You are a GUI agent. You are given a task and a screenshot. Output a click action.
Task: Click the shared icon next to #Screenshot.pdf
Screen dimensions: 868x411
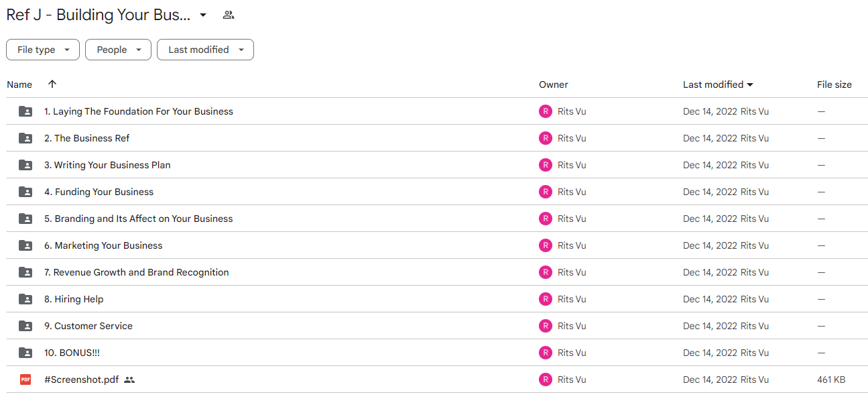point(129,379)
